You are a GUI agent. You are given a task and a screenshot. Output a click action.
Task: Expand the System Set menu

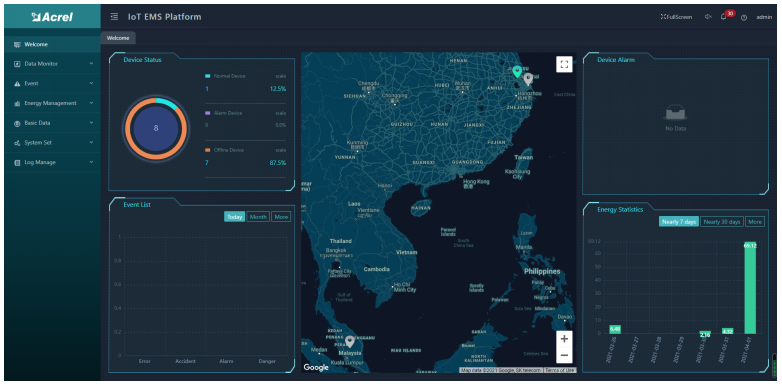click(x=52, y=143)
